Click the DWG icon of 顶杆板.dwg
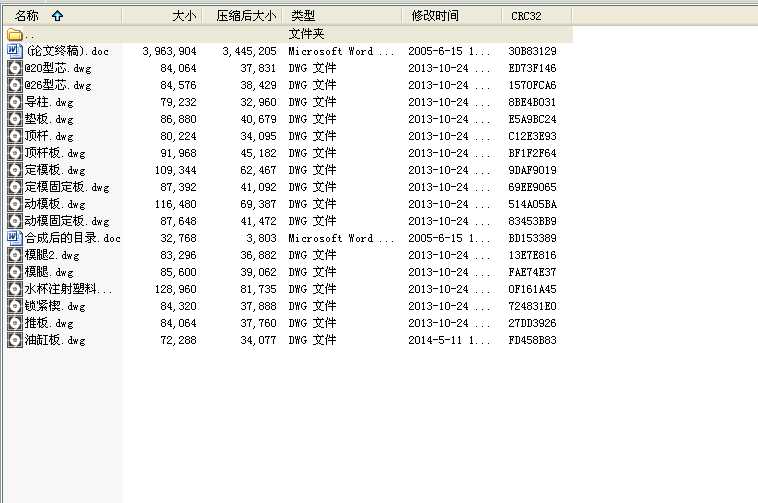758x503 pixels. point(15,153)
